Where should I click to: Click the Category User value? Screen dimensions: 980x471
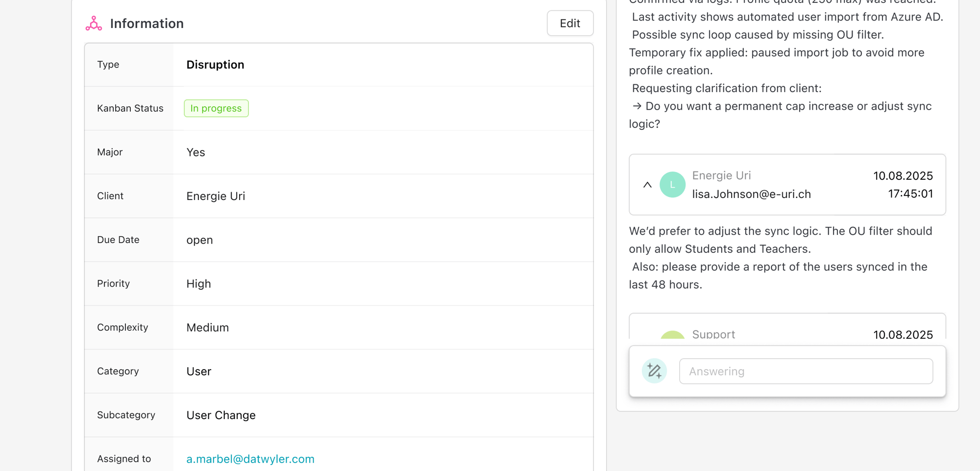coord(198,372)
